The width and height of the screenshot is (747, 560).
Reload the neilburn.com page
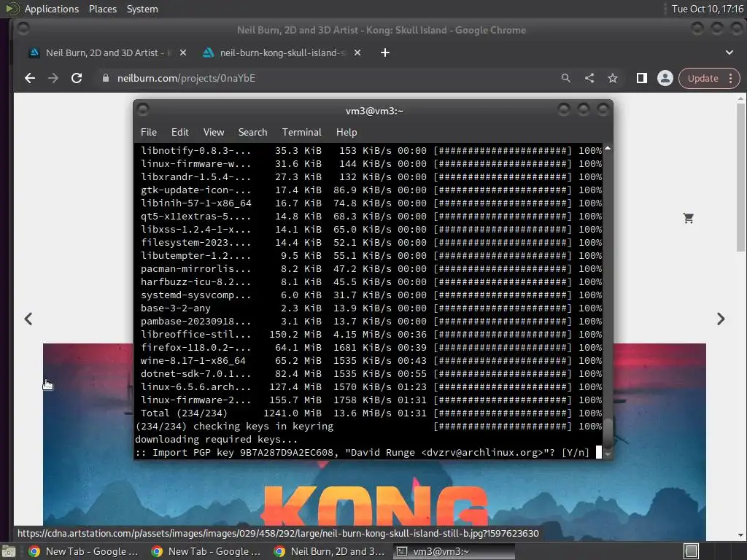(x=76, y=78)
